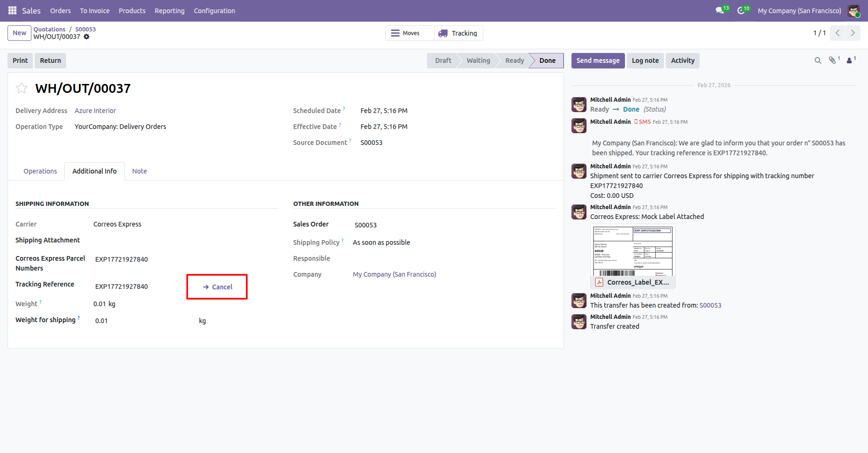Click the Tracking truck button
Viewport: 868px width, 453px height.
(458, 33)
